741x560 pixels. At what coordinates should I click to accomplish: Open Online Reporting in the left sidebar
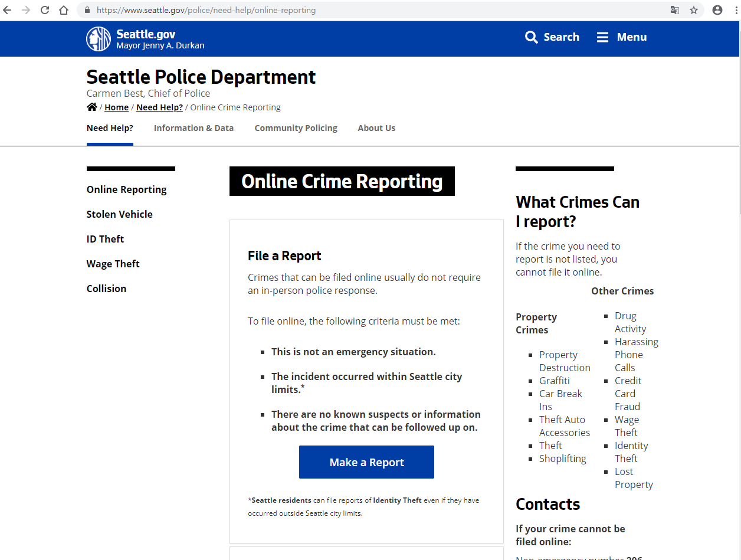[x=126, y=189]
